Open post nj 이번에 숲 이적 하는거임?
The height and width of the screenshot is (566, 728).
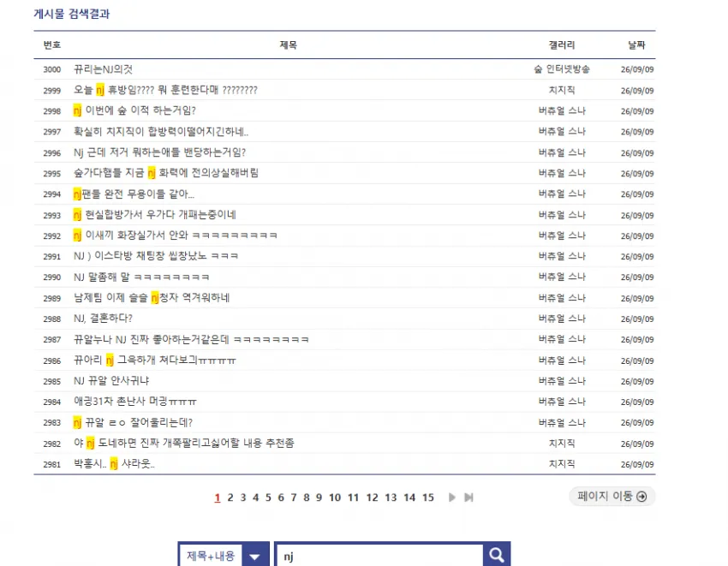(134, 110)
